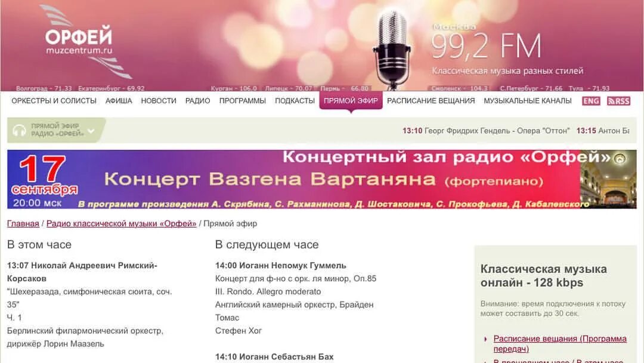Image resolution: width=644 pixels, height=363 pixels.
Task: Click the headphones icon in live stream bar
Action: click(19, 130)
